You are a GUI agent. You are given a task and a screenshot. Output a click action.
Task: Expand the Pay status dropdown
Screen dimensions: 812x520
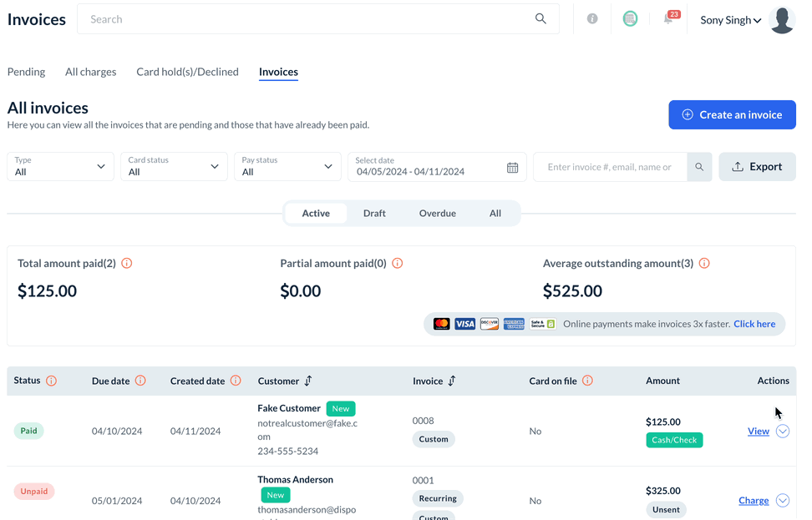tap(287, 166)
